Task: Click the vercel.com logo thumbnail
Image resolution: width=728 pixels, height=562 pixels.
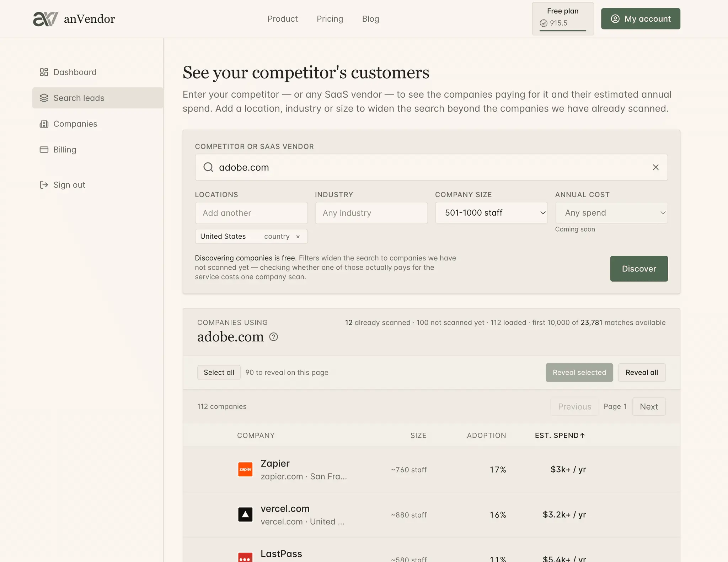Action: (x=245, y=514)
